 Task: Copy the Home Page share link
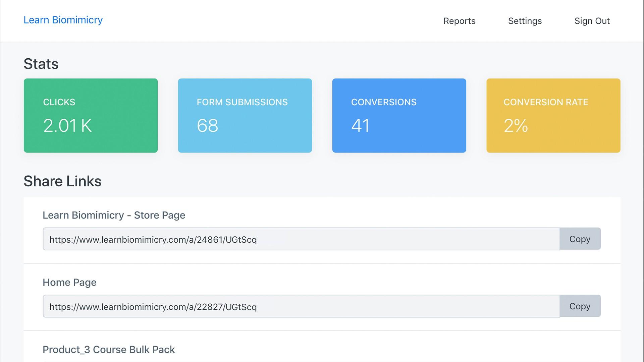click(x=580, y=306)
